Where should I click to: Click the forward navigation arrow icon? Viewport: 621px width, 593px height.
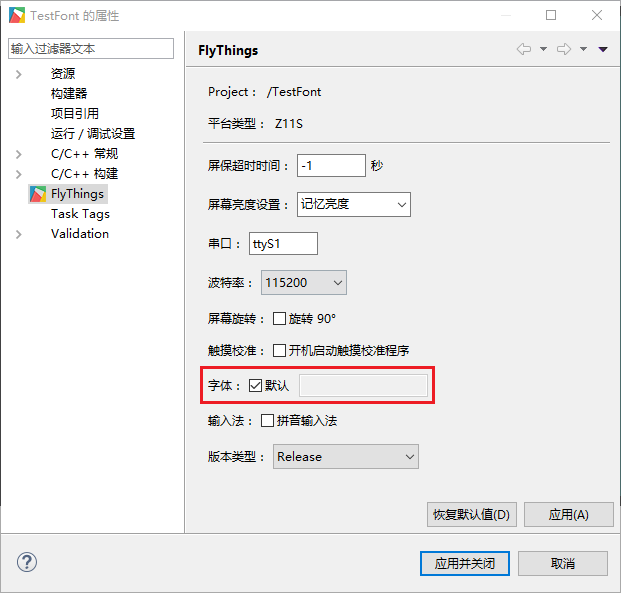coord(563,49)
